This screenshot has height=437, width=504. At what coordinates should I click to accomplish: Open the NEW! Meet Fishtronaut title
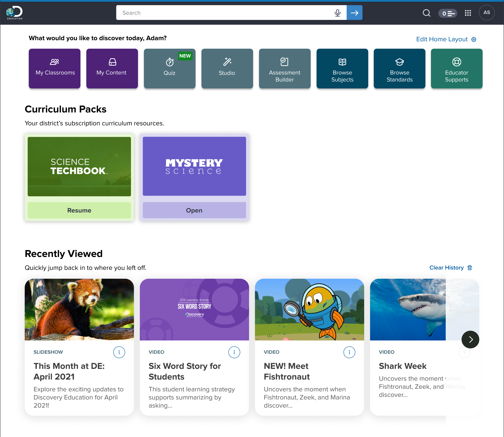(287, 371)
